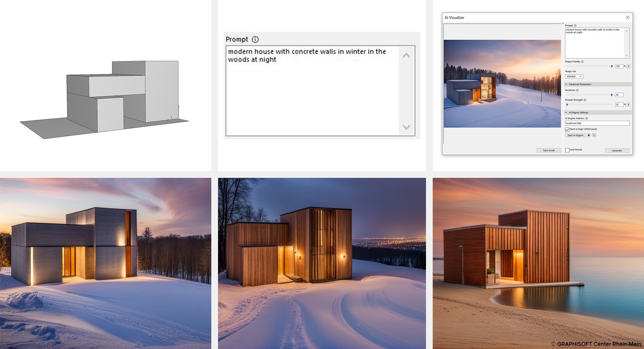Open the wooden house beach render
This screenshot has width=644, height=349.
pos(538,263)
